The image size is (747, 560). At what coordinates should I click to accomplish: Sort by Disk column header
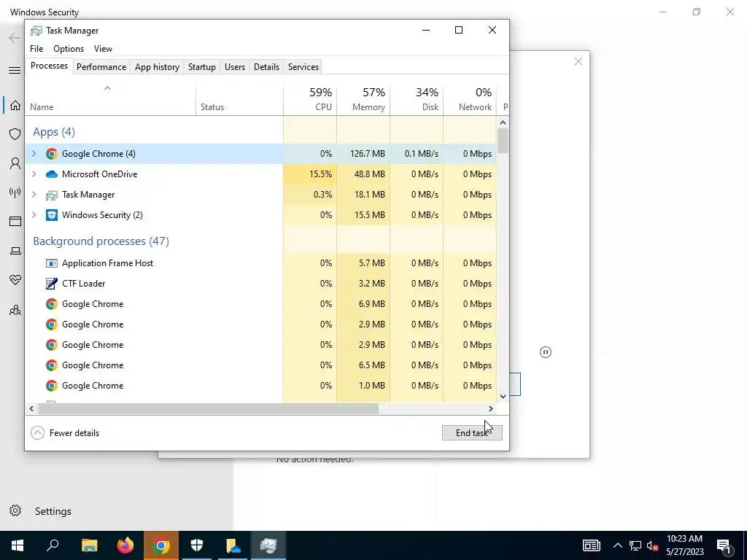tap(417, 100)
